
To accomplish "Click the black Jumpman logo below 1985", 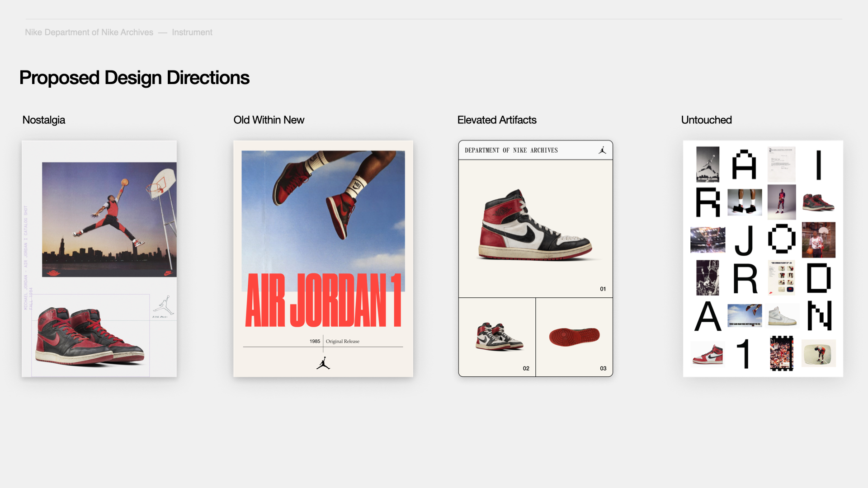I will (x=323, y=363).
